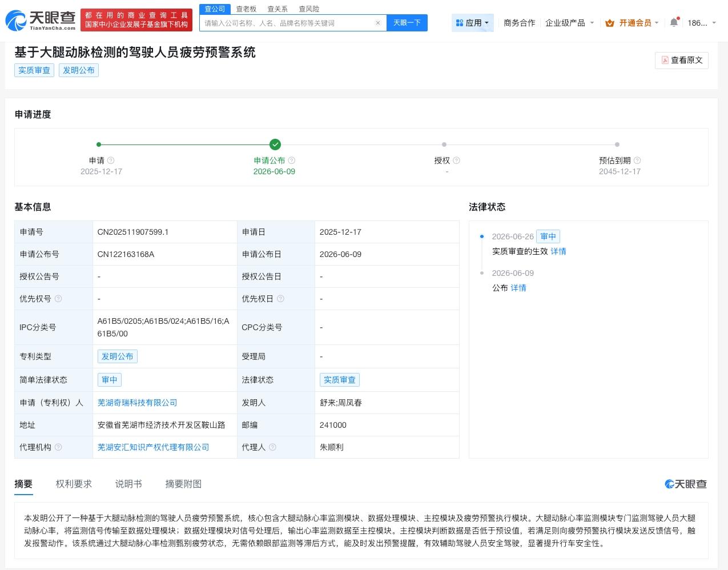Expand the 企业级产品 dropdown
Screen dimensions: 728x570
pos(569,23)
